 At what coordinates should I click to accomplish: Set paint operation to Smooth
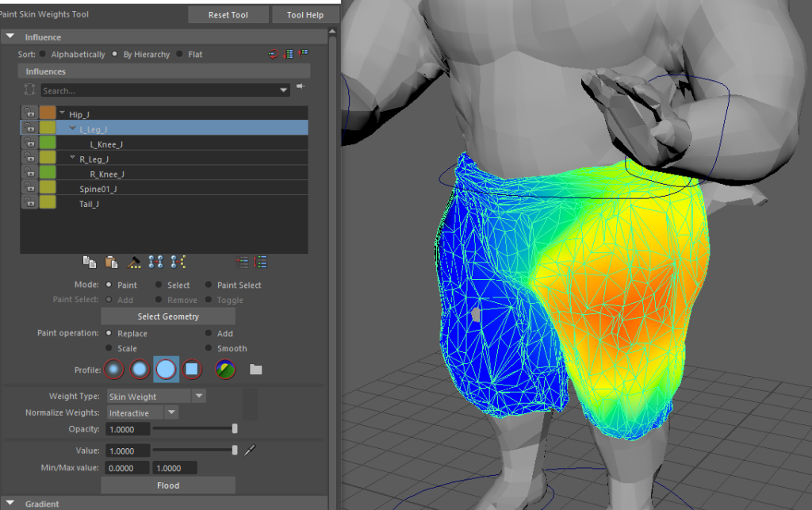click(x=209, y=348)
